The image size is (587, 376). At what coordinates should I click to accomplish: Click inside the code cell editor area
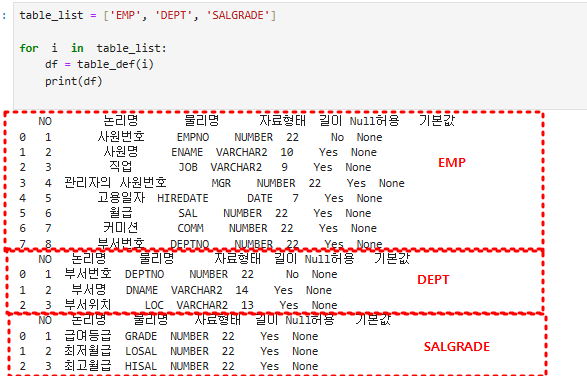coord(299,55)
